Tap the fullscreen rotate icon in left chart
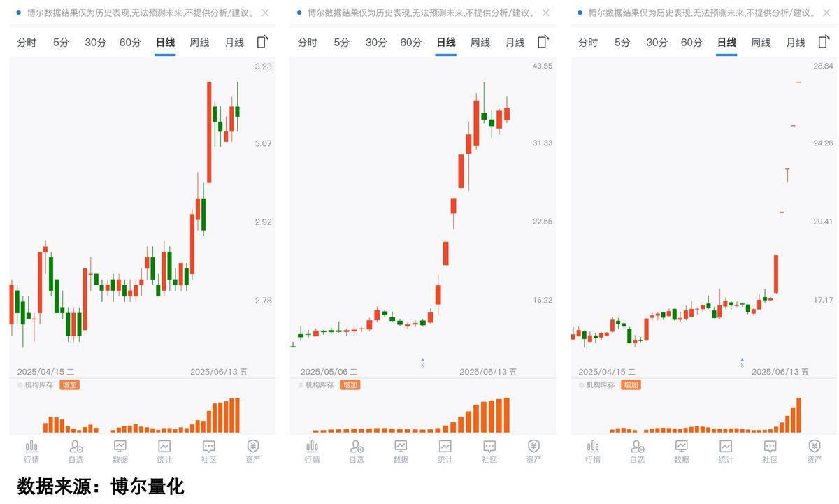Screen dimensions: 839x504 [x=261, y=41]
